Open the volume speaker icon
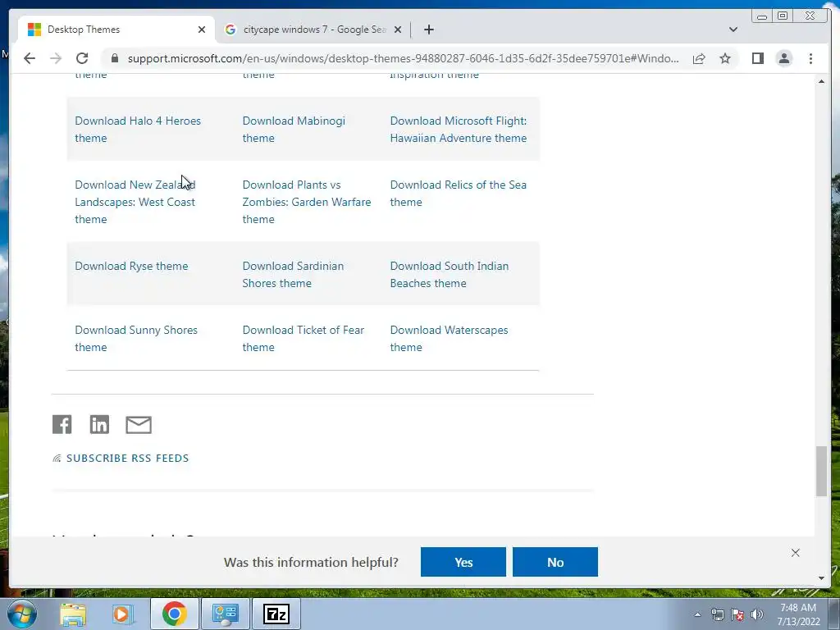Viewport: 840px width, 630px height. tap(757, 614)
